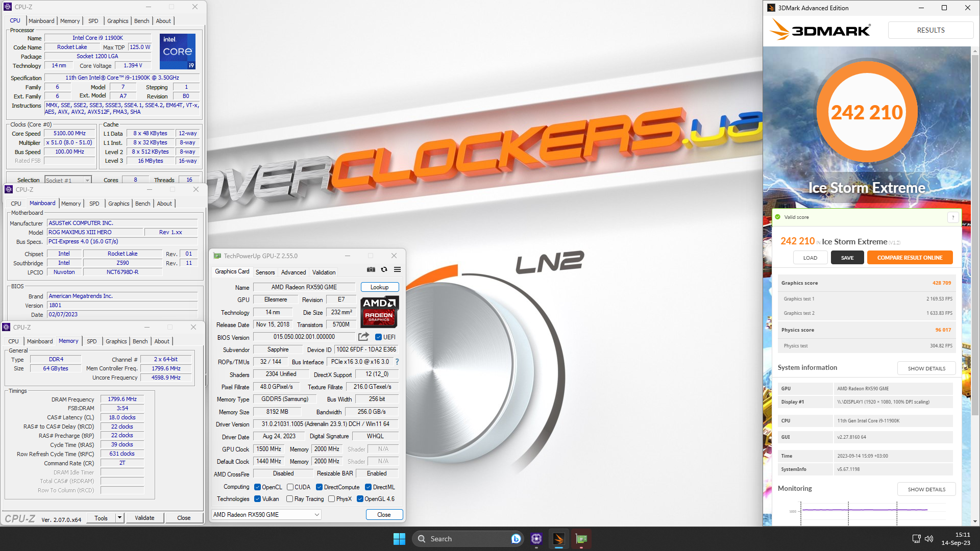The height and width of the screenshot is (551, 980).
Task: Click GPU-Z screenshot camera icon
Action: tap(371, 269)
